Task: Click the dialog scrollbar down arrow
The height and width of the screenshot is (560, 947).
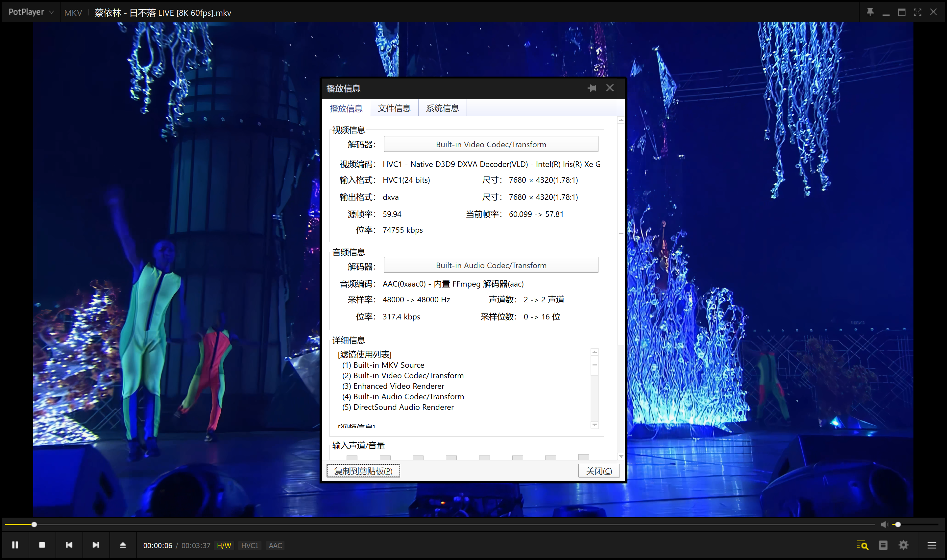Action: 621,456
